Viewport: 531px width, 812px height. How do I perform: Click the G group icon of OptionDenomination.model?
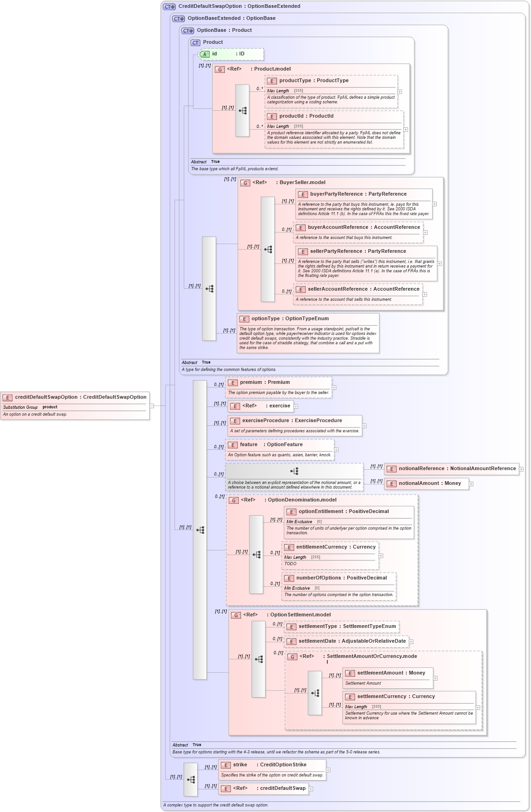point(234,500)
